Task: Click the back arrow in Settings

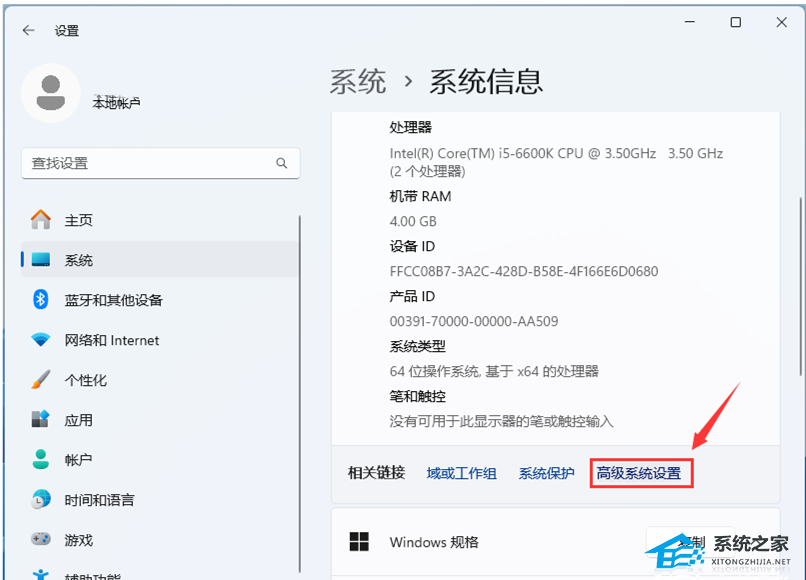Action: pyautogui.click(x=28, y=30)
